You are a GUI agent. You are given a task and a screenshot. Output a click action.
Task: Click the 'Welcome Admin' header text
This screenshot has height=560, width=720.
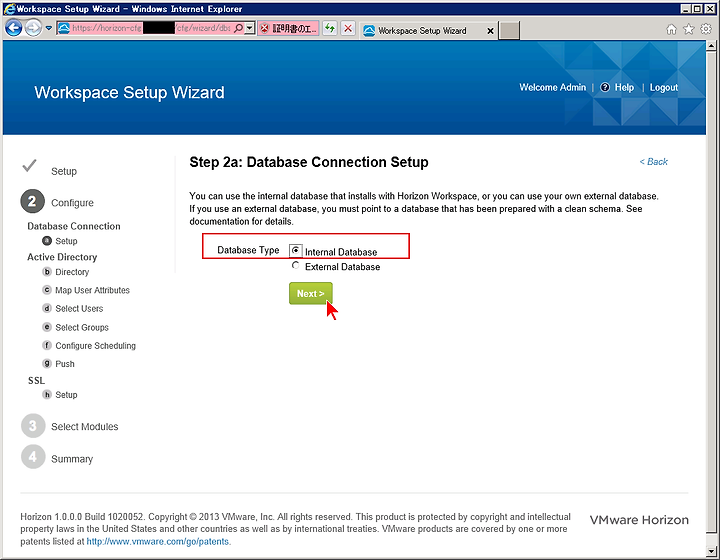coord(552,87)
